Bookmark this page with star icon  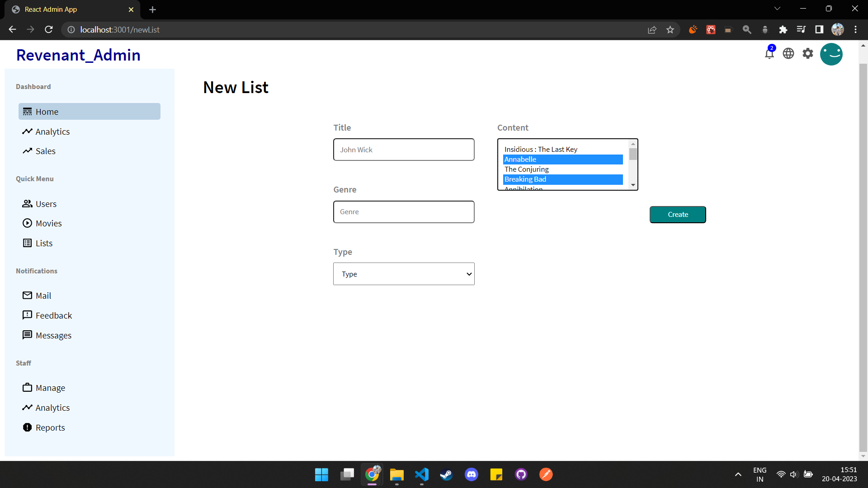click(x=670, y=30)
